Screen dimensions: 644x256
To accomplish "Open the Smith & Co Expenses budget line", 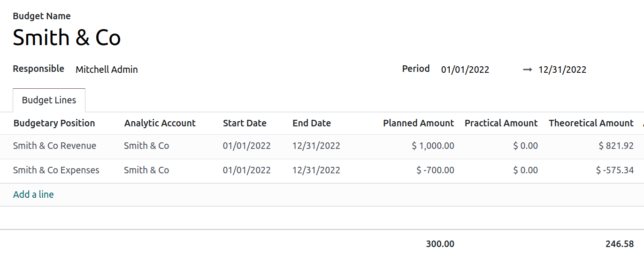I will click(56, 170).
